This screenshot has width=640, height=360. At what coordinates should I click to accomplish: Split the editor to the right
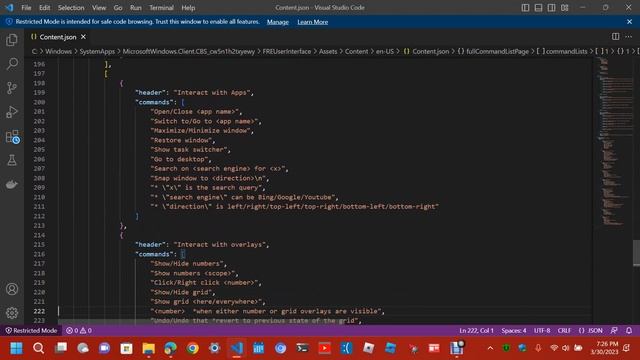point(616,37)
